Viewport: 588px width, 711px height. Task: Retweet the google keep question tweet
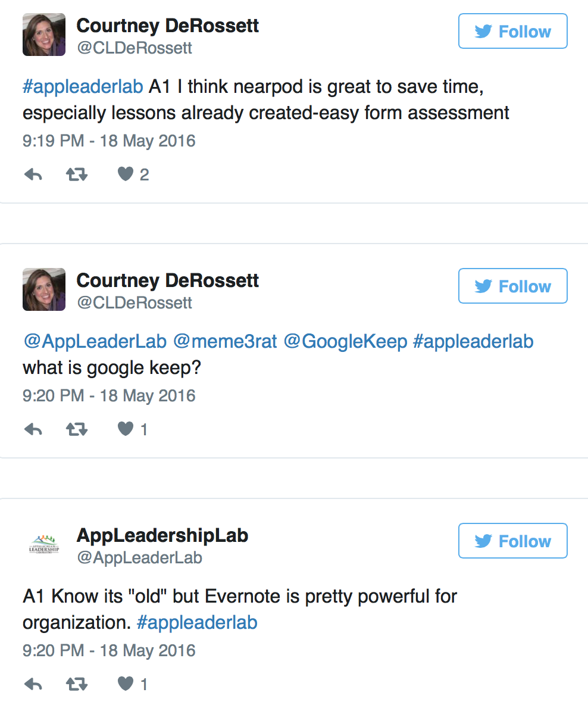pyautogui.click(x=77, y=429)
